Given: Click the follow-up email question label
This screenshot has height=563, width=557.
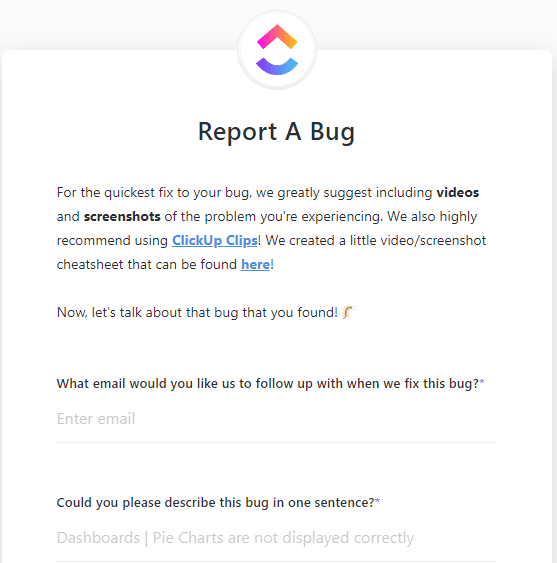Looking at the screenshot, I should click(x=270, y=383).
